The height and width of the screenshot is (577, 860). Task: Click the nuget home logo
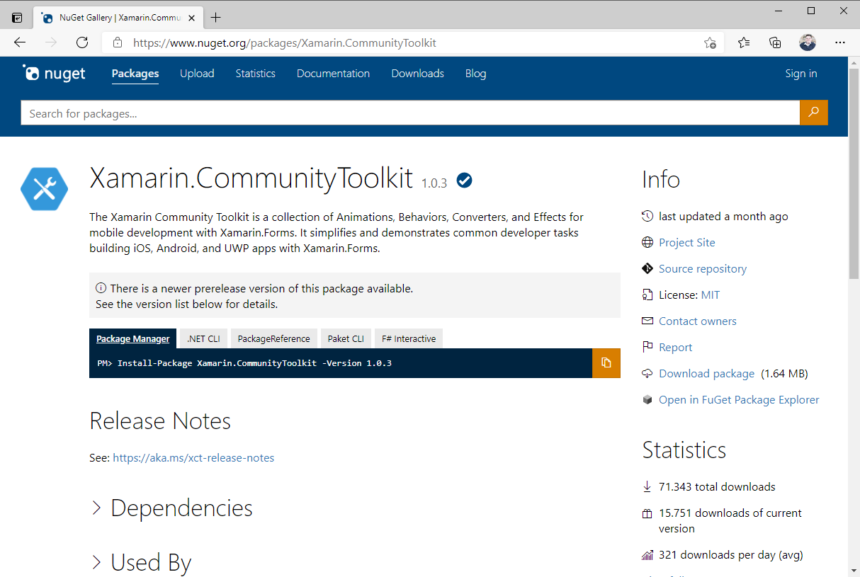[54, 73]
